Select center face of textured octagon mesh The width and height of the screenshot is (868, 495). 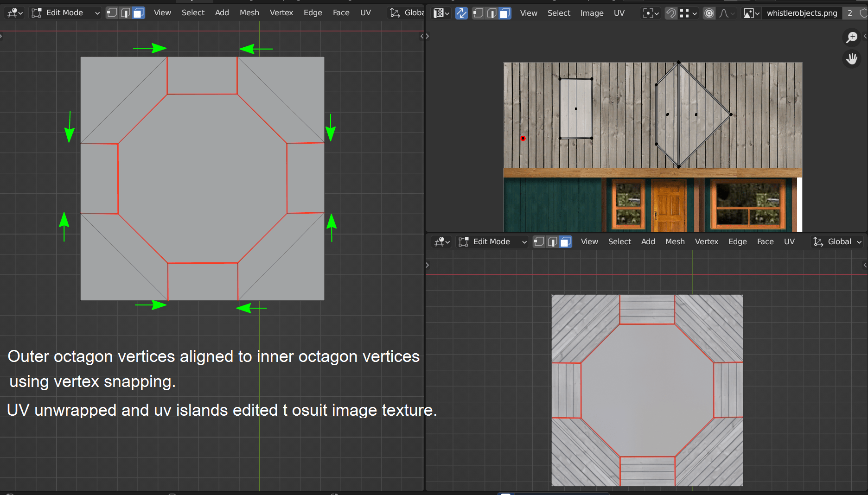(x=647, y=390)
